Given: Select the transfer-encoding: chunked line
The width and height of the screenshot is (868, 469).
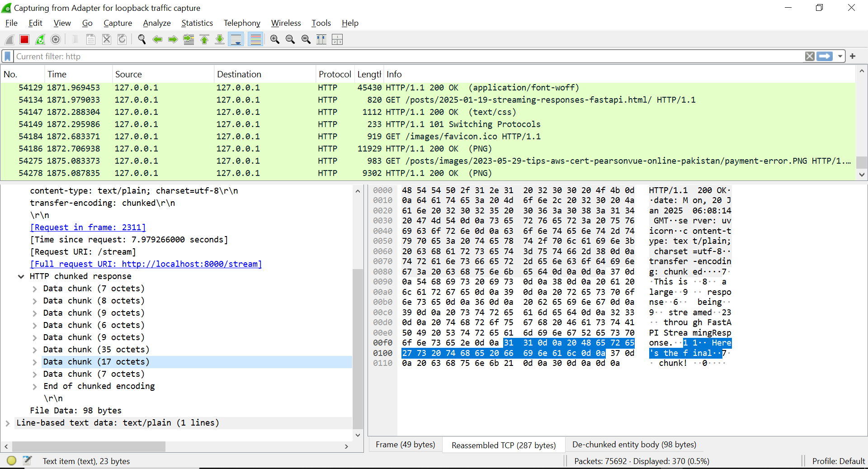Looking at the screenshot, I should pos(102,203).
